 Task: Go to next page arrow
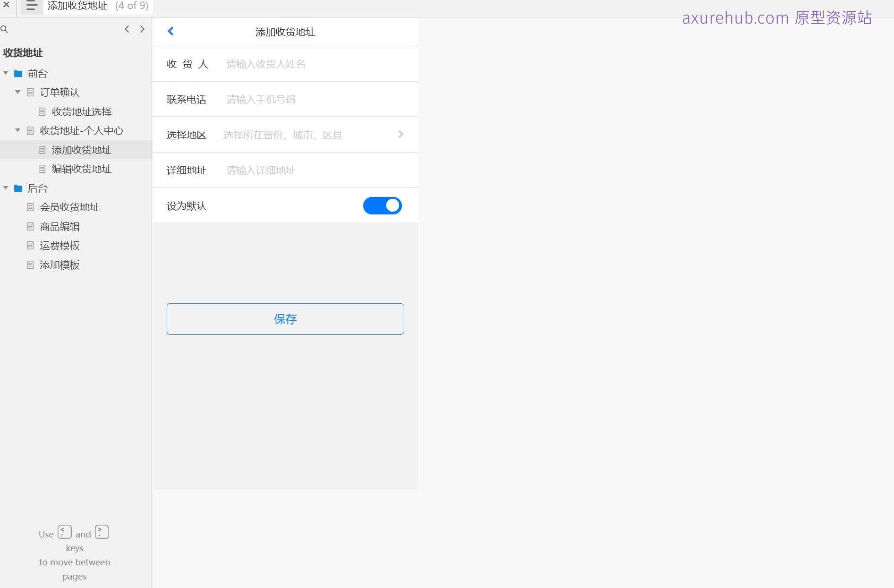tap(142, 29)
